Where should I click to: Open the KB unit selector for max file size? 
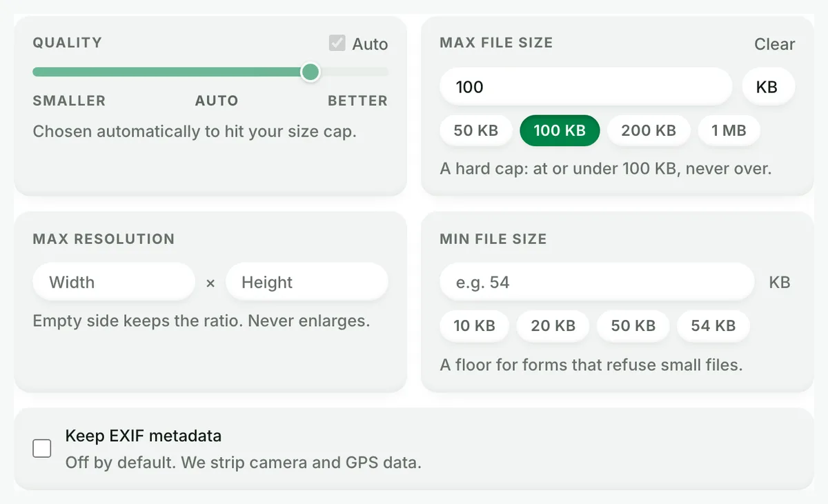[x=768, y=87]
